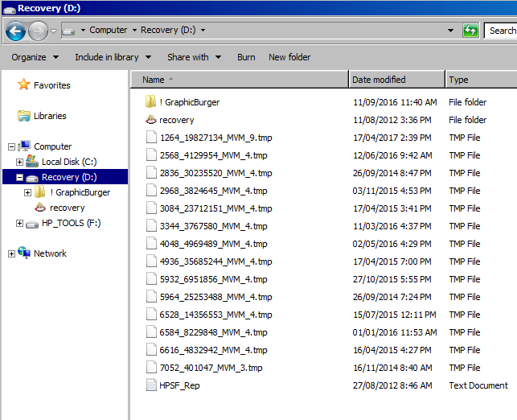This screenshot has width=517, height=420.
Task: Select file icon of 3084_23712151_MVM_4.tmp
Action: tap(151, 208)
